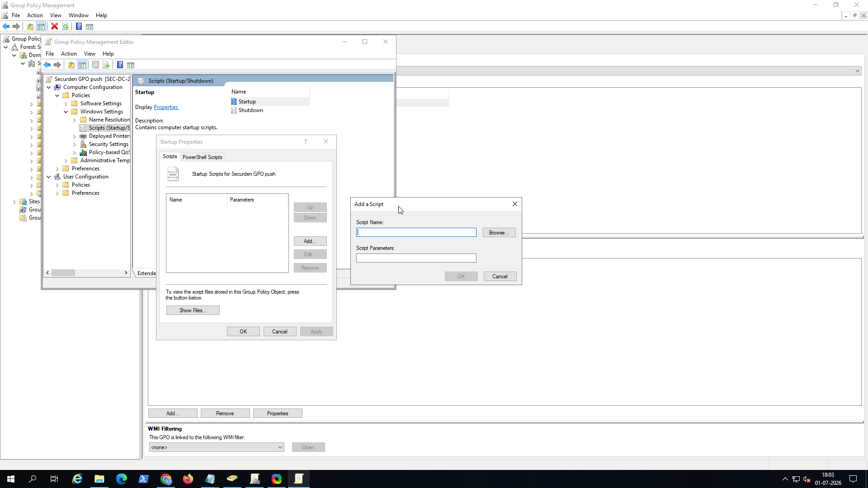Open Action menu in Group Policy Management Editor

[69, 54]
